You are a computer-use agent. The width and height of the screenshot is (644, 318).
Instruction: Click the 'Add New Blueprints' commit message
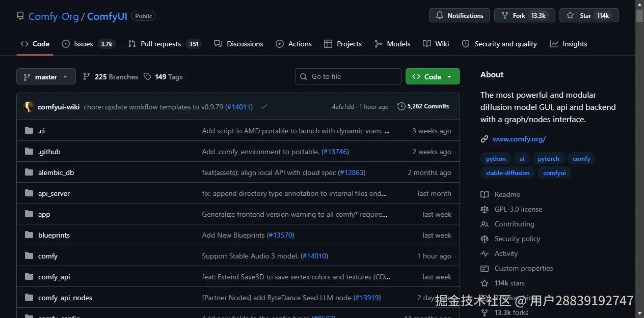click(233, 235)
